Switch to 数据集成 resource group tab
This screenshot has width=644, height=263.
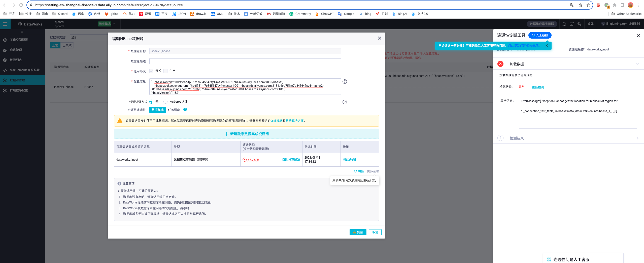[158, 110]
